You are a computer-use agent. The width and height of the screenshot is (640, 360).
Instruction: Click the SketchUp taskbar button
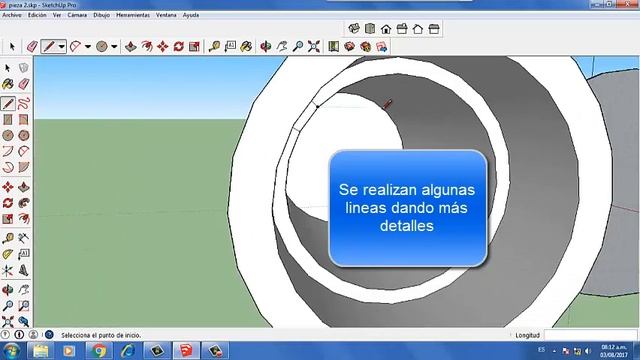coord(186,351)
